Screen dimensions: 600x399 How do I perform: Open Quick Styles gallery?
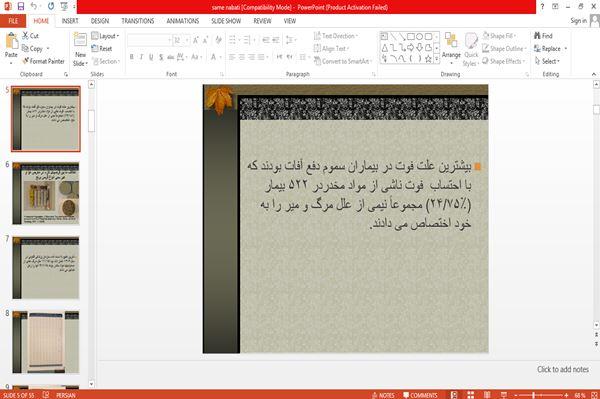click(x=471, y=49)
